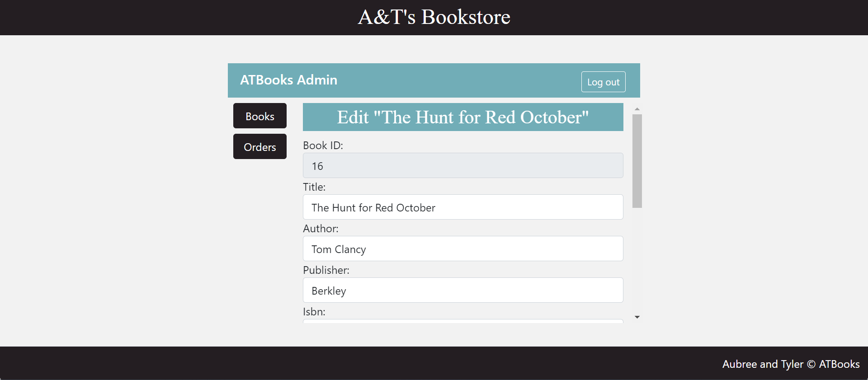Click into the Publisher field with Berkley
868x380 pixels.
(x=463, y=290)
